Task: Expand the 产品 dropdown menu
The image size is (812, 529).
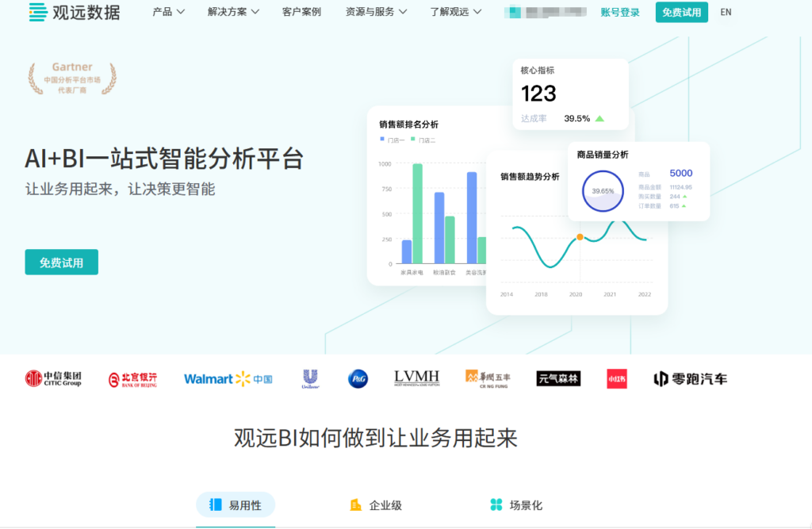Action: (168, 12)
